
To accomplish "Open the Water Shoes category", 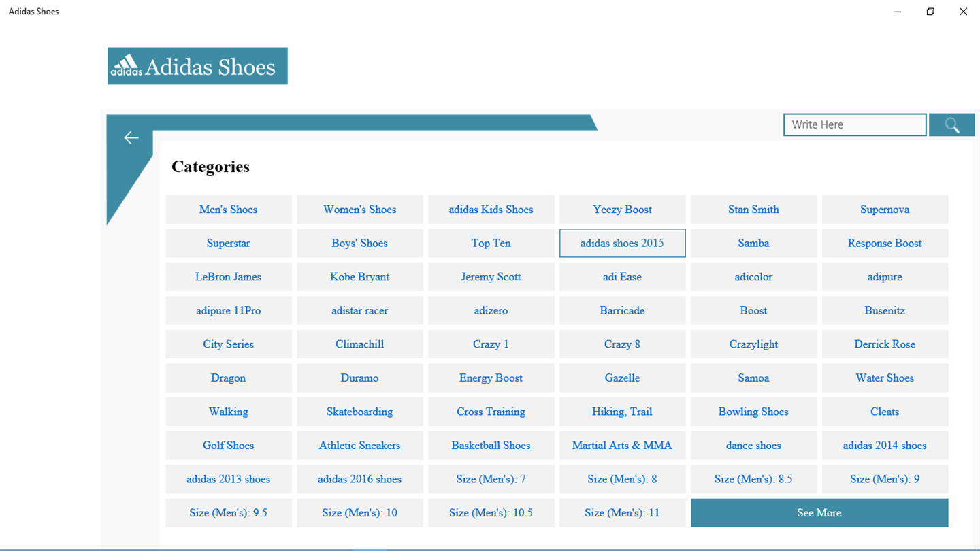I will tap(885, 378).
